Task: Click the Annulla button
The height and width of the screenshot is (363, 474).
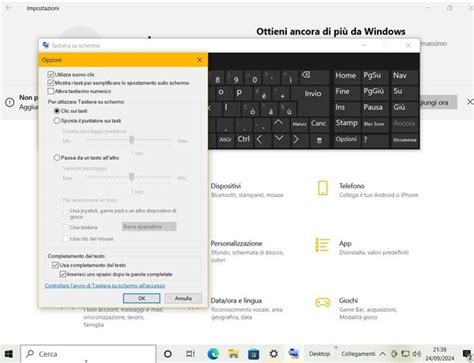Action: coord(183,298)
